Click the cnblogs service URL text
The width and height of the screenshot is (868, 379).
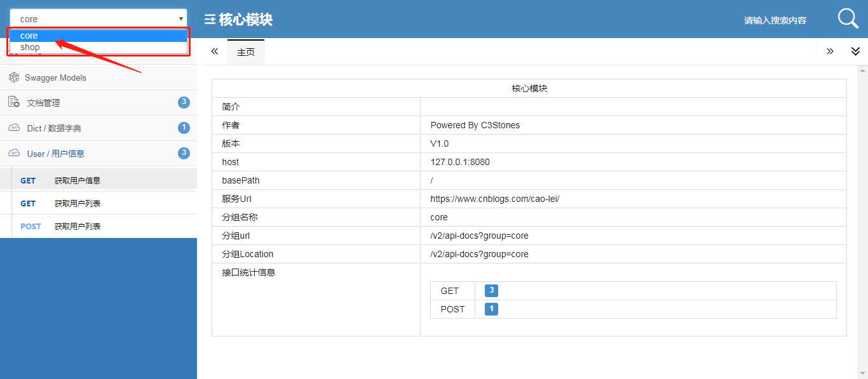[495, 199]
